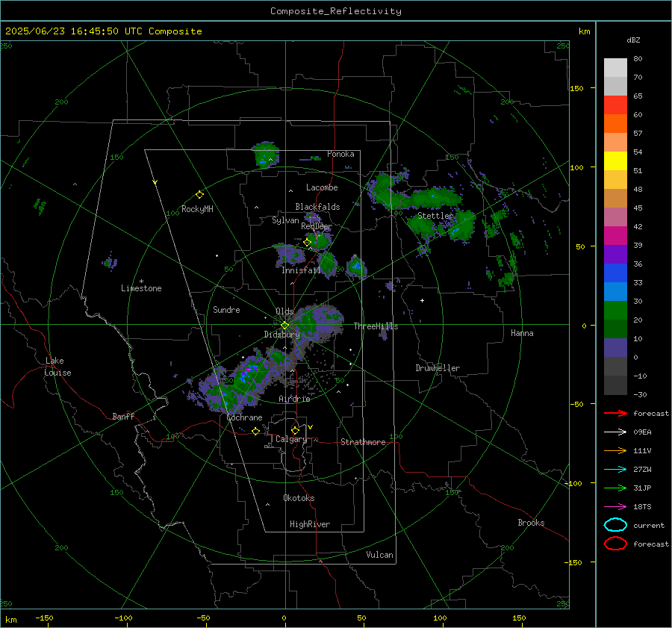Click the Stettler label

[435, 216]
